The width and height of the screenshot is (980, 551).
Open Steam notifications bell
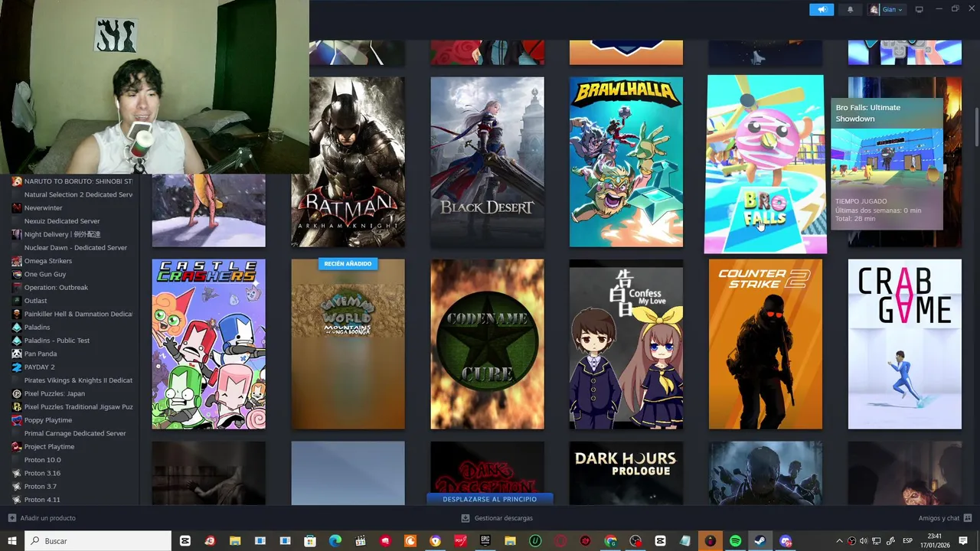(x=850, y=10)
